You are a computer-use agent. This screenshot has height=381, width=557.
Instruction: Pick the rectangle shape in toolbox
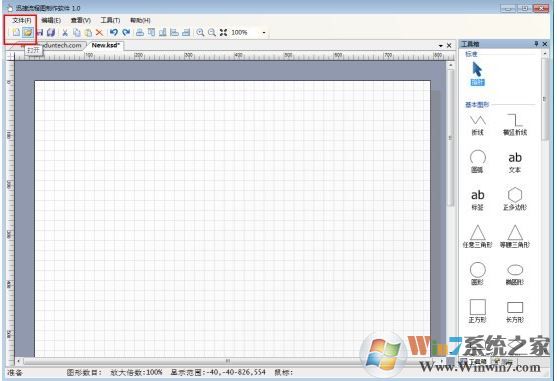tap(515, 312)
